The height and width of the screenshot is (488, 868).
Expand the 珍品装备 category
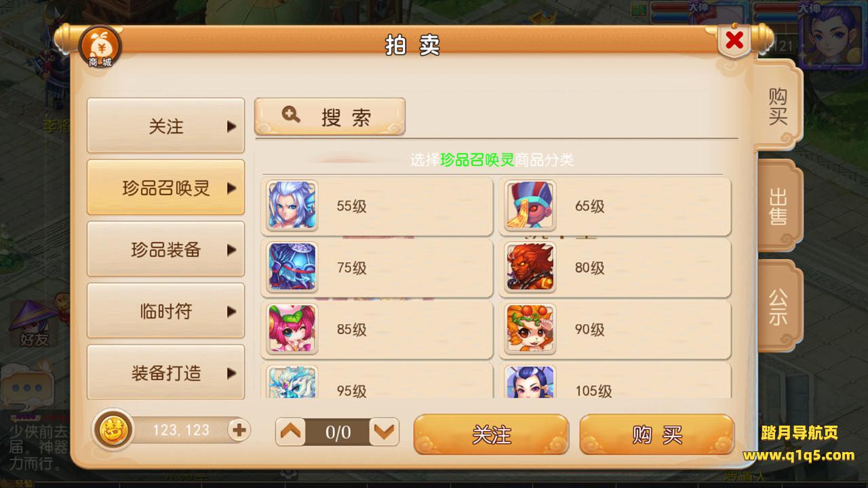[x=165, y=249]
